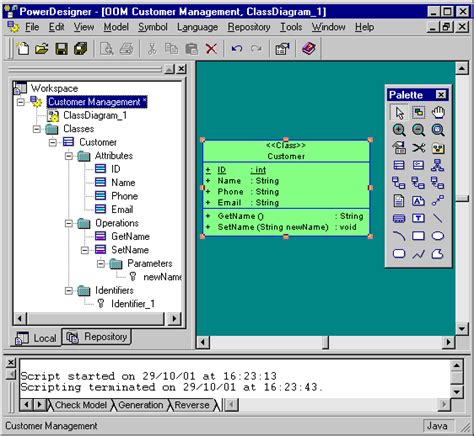Click the Save toolbar icon
Viewport: 474px width, 436px height.
point(61,49)
